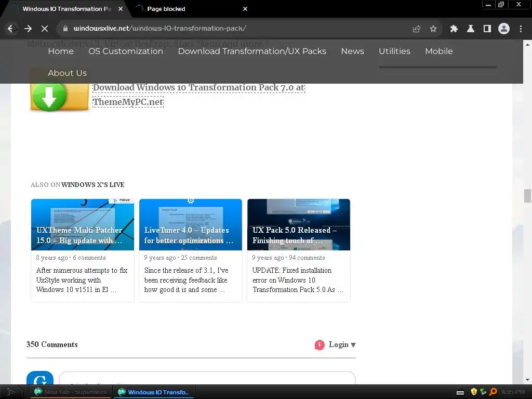Screen dimensions: 532x399
Task: Go to the News section
Action: click(x=353, y=51)
